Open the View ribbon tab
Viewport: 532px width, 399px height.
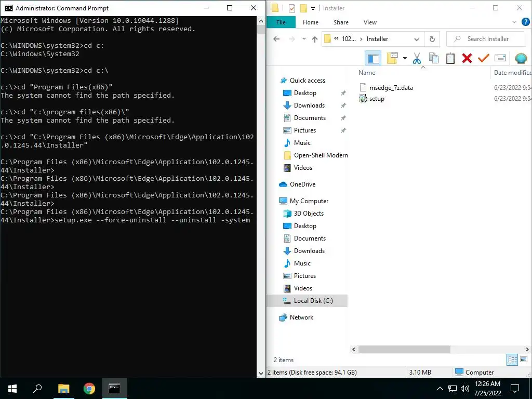370,22
